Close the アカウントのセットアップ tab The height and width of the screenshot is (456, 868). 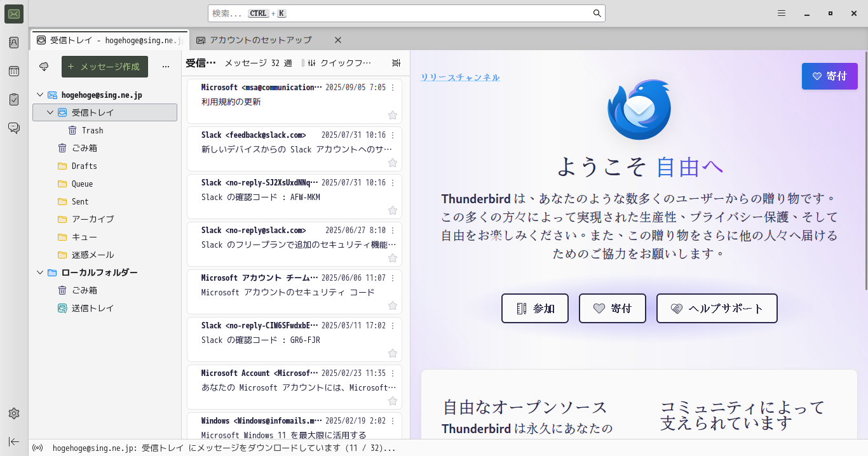338,40
